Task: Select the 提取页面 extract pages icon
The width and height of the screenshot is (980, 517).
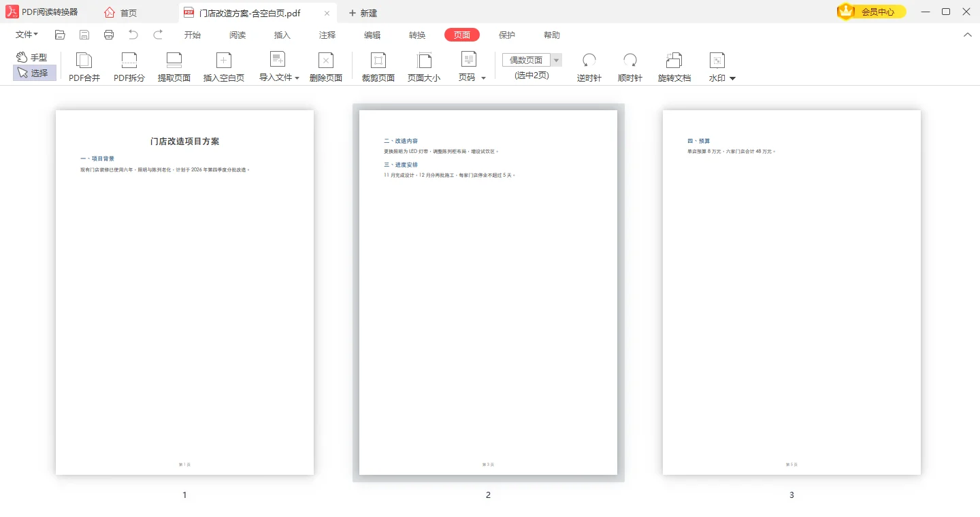Action: [x=174, y=61]
